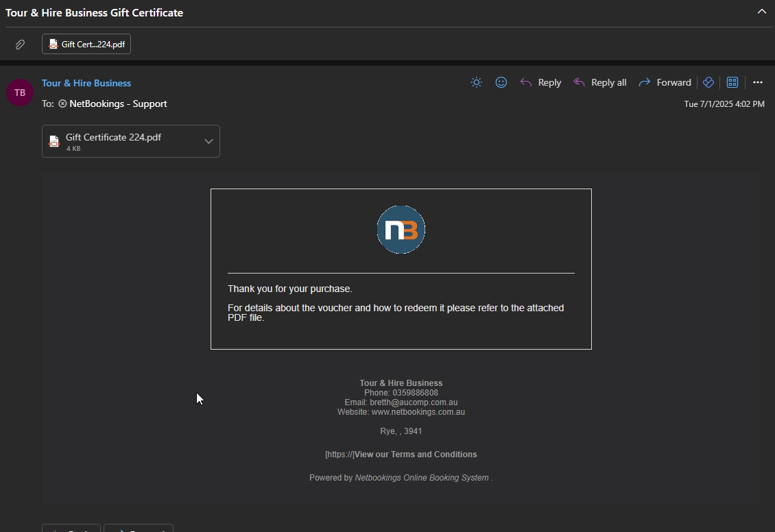Open View our Terms and Conditions link
Screen dimensions: 775x532
click(x=416, y=455)
